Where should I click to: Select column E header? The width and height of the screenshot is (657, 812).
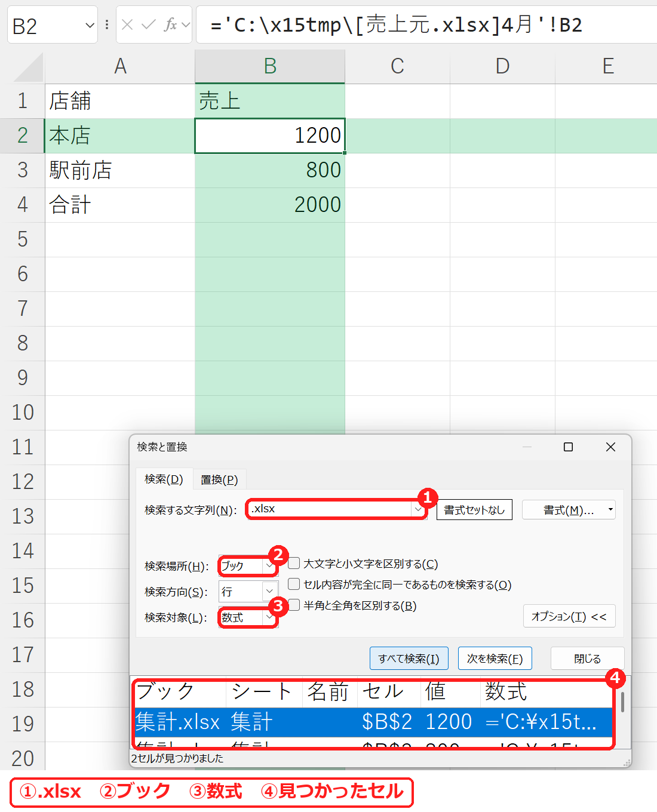[x=606, y=66]
